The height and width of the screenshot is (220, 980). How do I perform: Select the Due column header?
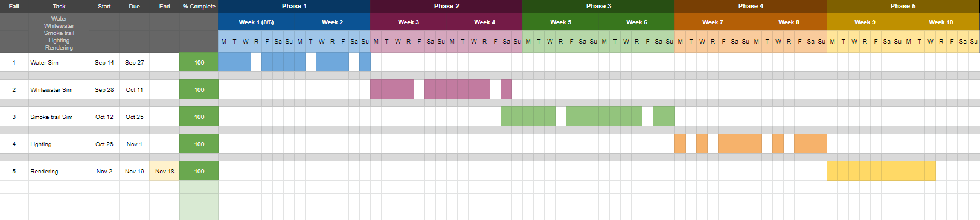[134, 6]
